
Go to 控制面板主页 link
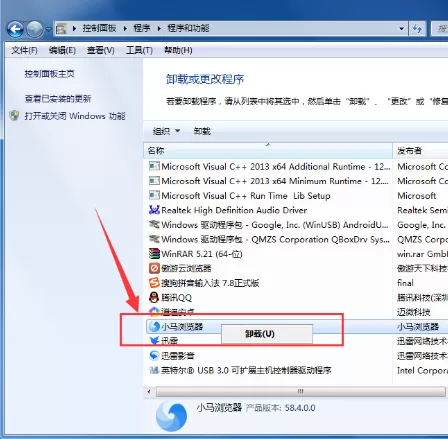49,74
